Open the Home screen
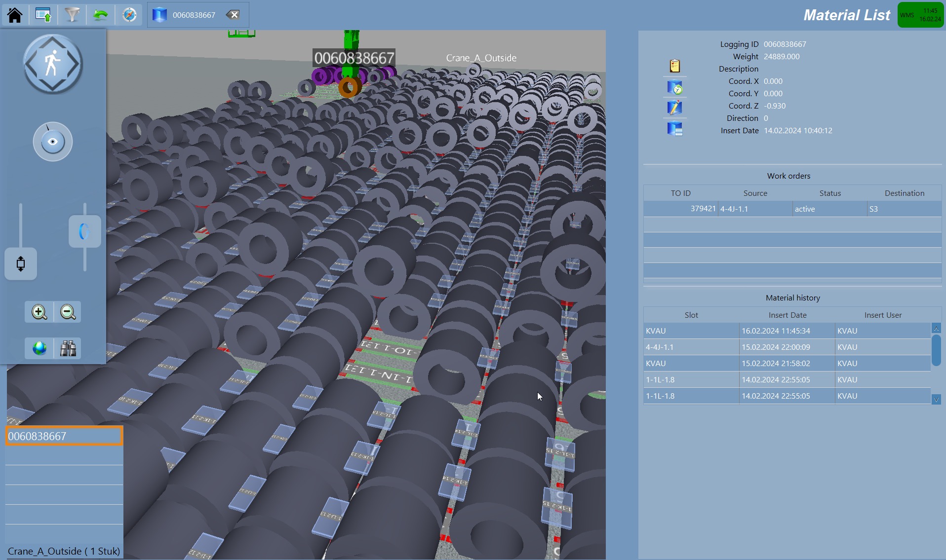The image size is (946, 560). pyautogui.click(x=14, y=14)
